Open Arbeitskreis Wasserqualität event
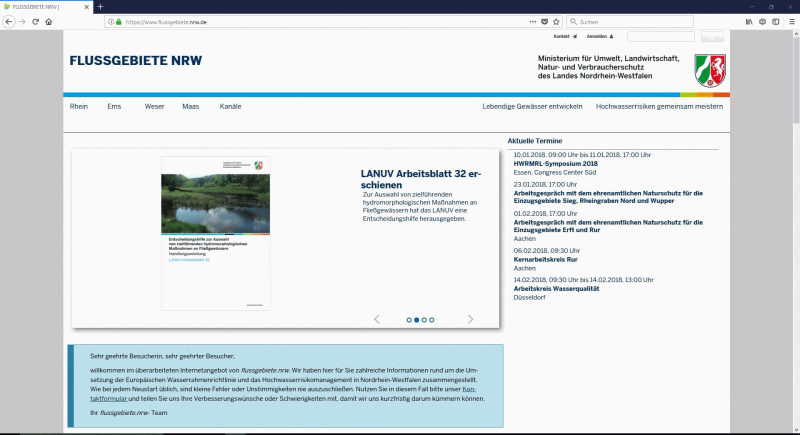 coord(556,289)
